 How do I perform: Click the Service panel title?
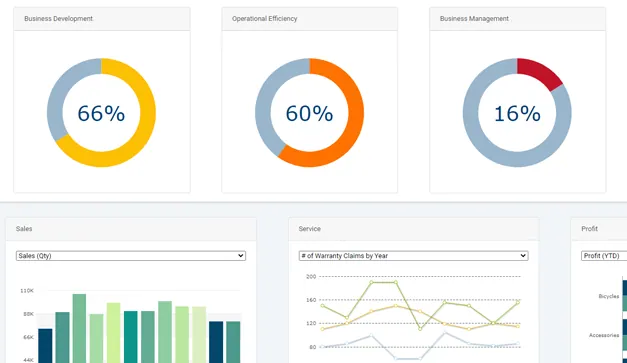pos(310,229)
